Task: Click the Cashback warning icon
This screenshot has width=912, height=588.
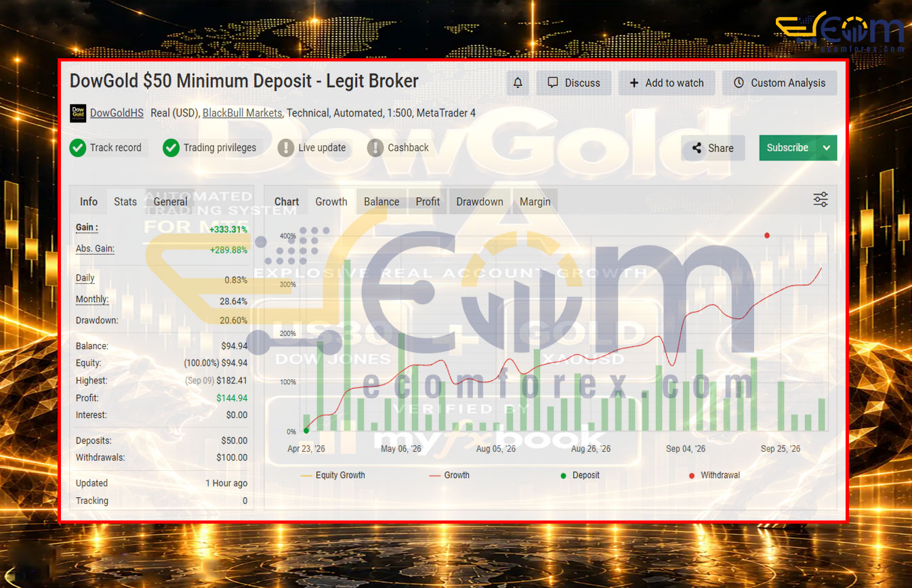Action: point(375,148)
